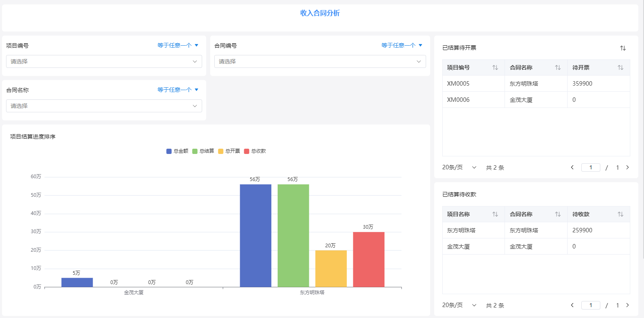Click page number input in 已结算待收款 pagination

(590, 305)
